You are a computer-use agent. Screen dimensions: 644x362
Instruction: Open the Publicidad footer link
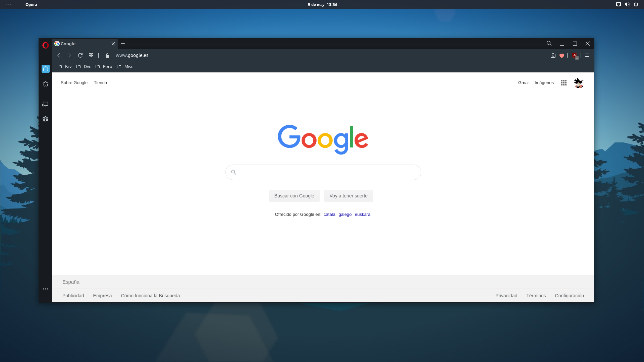point(73,296)
